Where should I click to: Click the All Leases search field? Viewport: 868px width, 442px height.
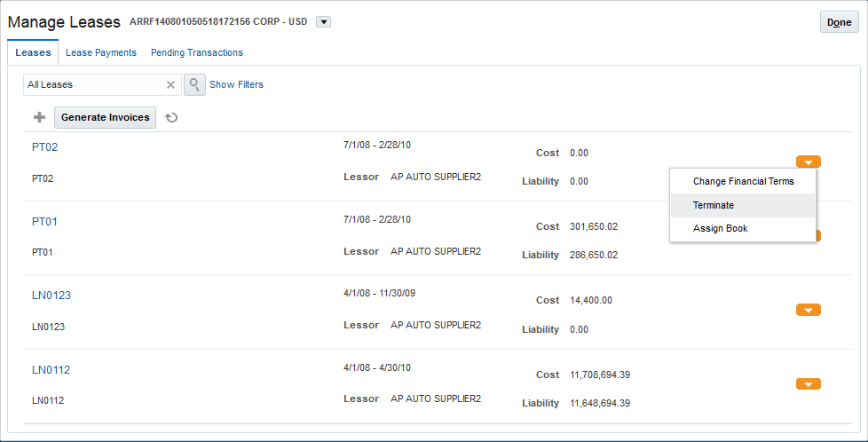(93, 84)
